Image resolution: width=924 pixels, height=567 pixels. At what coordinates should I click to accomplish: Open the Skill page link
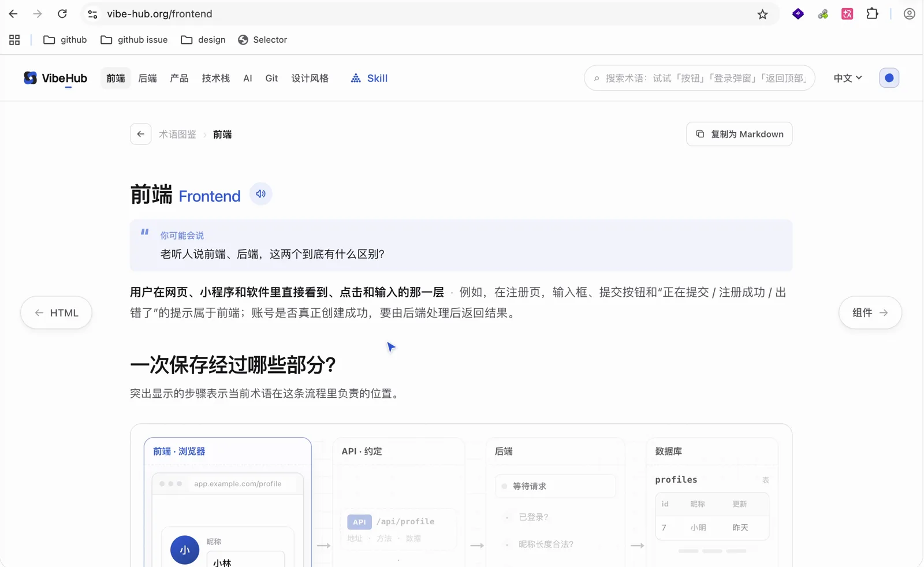(369, 78)
